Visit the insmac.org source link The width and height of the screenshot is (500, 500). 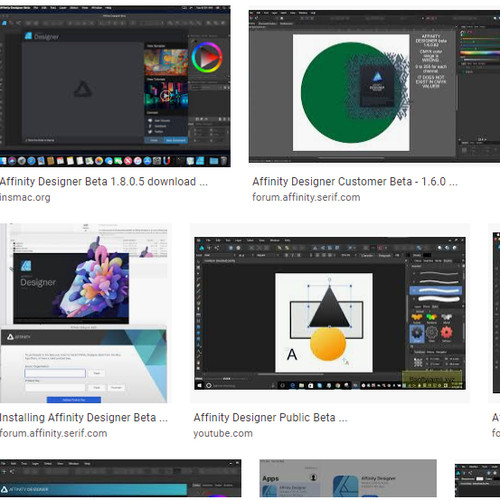(25, 197)
